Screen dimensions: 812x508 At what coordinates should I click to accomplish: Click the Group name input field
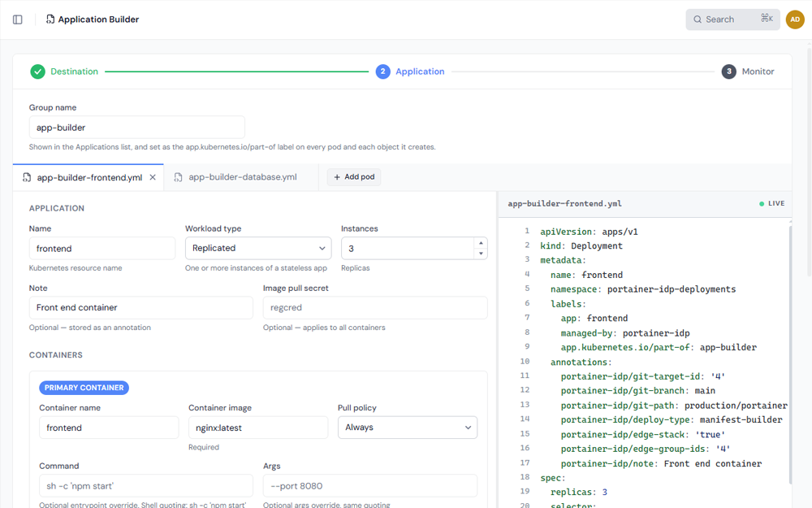(136, 128)
